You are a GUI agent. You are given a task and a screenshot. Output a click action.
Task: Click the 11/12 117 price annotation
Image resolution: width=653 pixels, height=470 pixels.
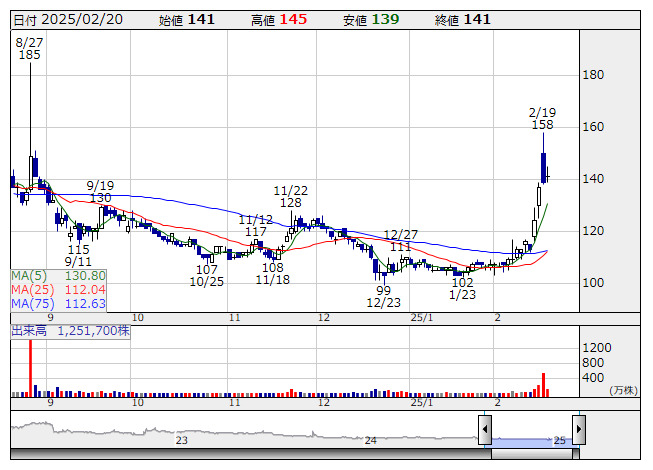tap(255, 225)
